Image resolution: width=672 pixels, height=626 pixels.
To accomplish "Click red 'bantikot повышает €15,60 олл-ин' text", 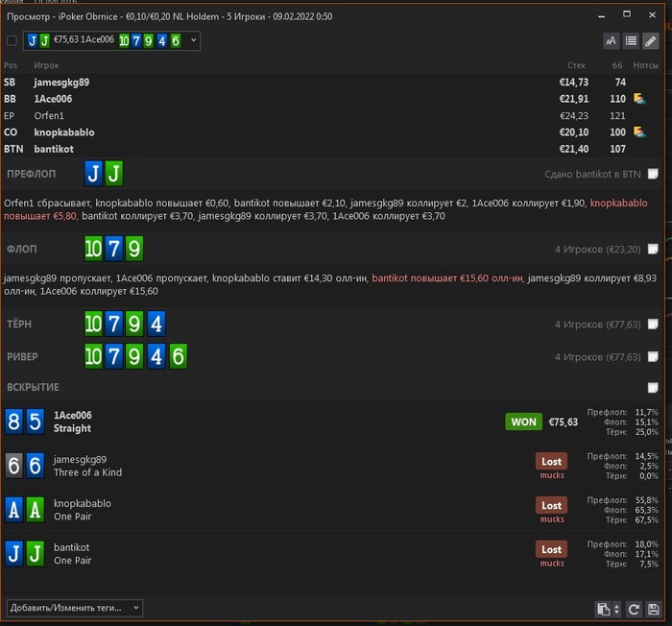I will coord(448,278).
